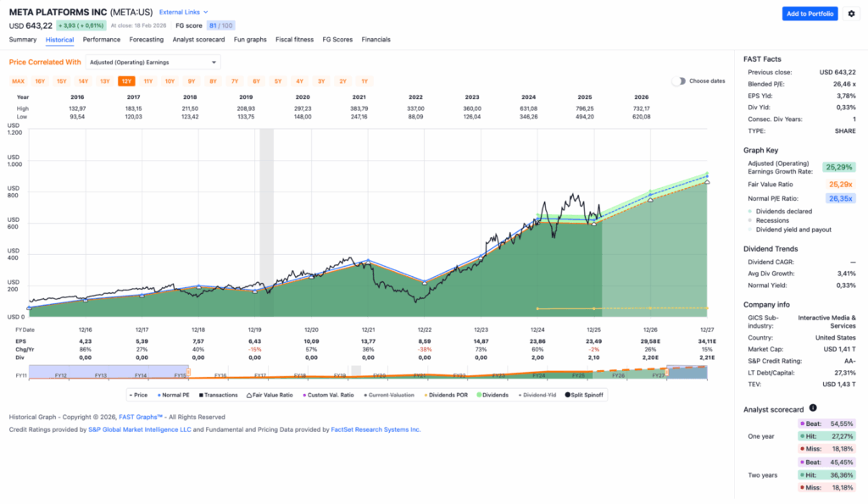This screenshot has height=504, width=868.
Task: Switch to the Forecasting tab
Action: [147, 40]
